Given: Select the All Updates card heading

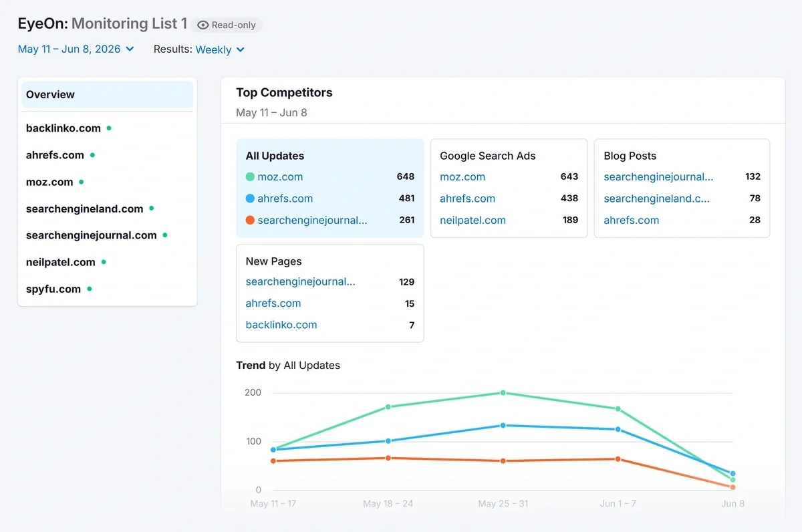Looking at the screenshot, I should point(275,156).
